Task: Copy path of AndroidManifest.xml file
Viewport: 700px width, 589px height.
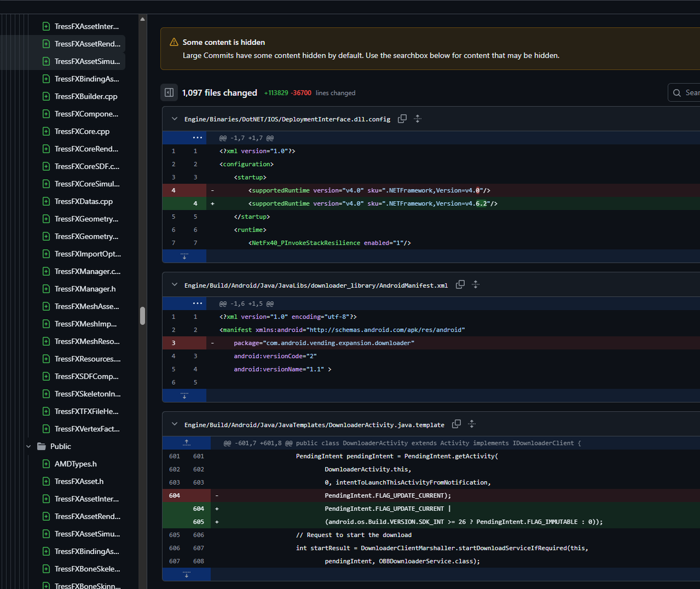Action: pyautogui.click(x=460, y=285)
